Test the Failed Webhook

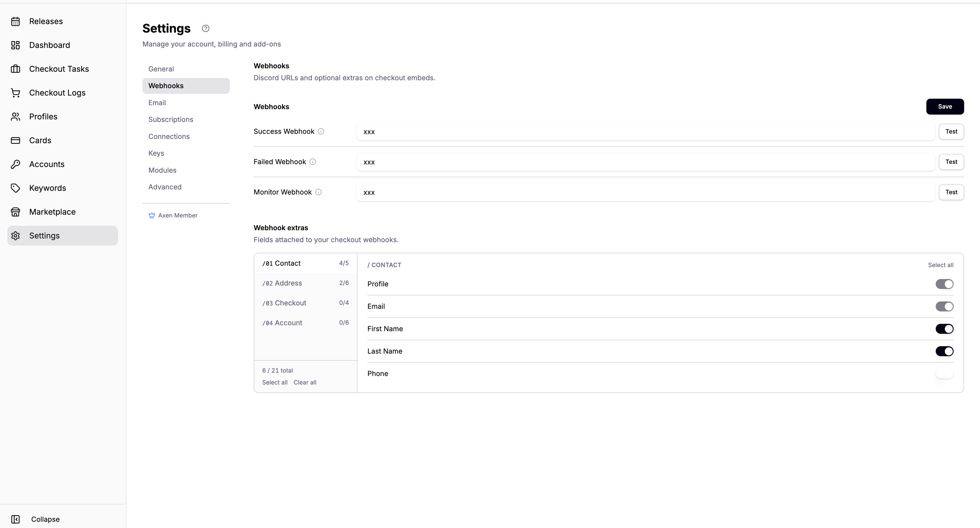(951, 162)
